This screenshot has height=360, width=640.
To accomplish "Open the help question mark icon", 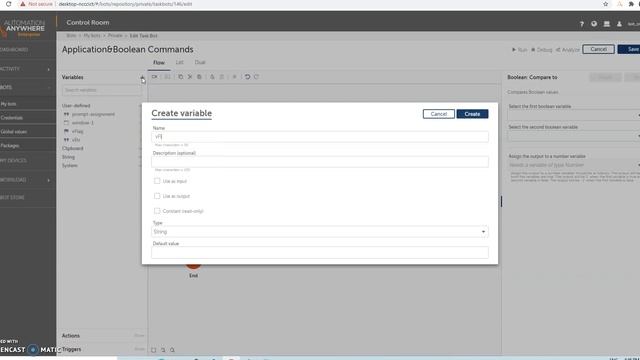I will 582,24.
